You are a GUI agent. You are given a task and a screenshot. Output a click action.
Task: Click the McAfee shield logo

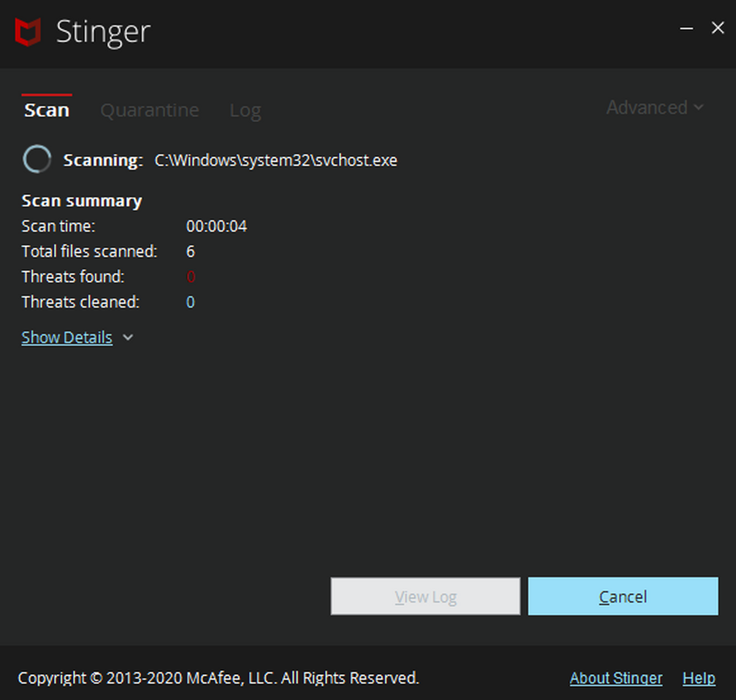pyautogui.click(x=28, y=32)
